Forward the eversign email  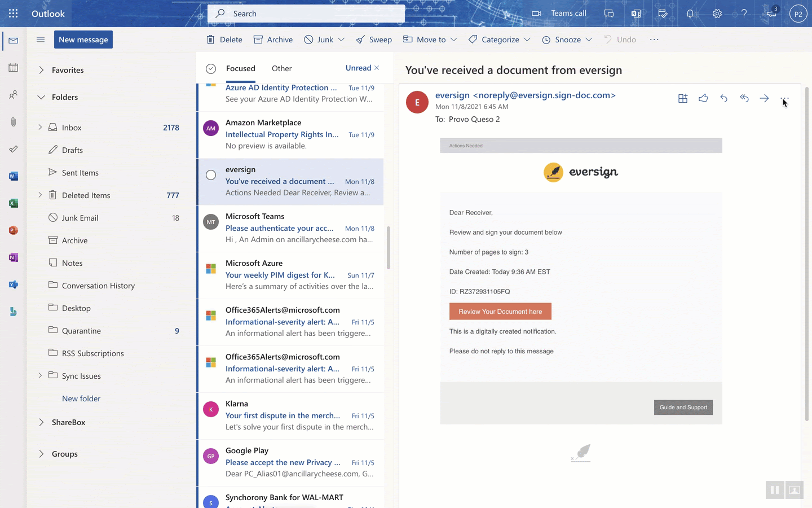click(764, 98)
